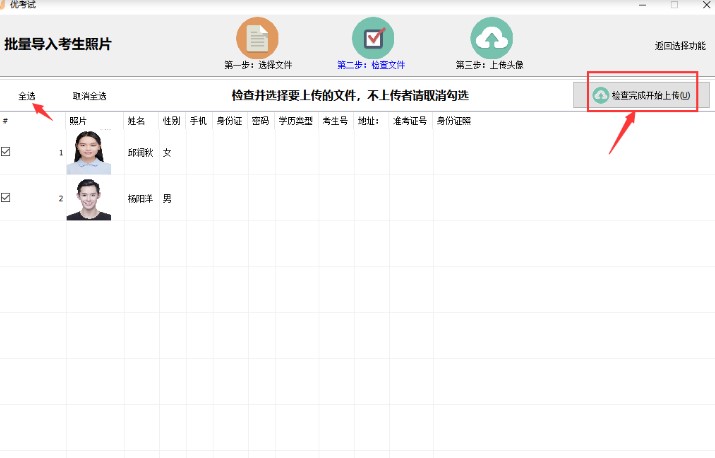Image resolution: width=715 pixels, height=458 pixels.
Task: Click 取消全选 to deselect all
Action: 89,96
